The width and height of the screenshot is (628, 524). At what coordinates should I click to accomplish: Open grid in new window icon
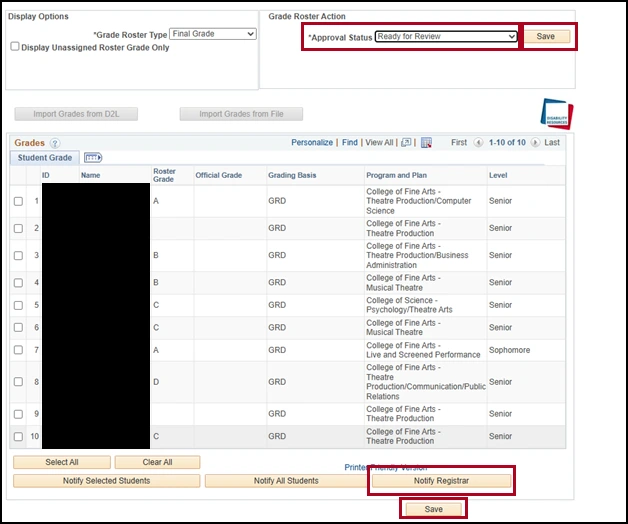(406, 143)
